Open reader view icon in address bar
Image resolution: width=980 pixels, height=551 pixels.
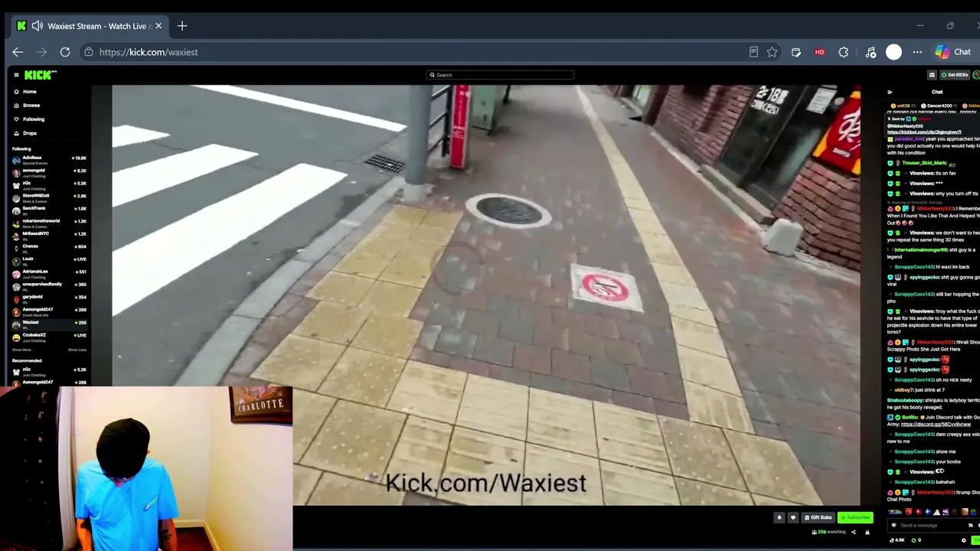753,52
